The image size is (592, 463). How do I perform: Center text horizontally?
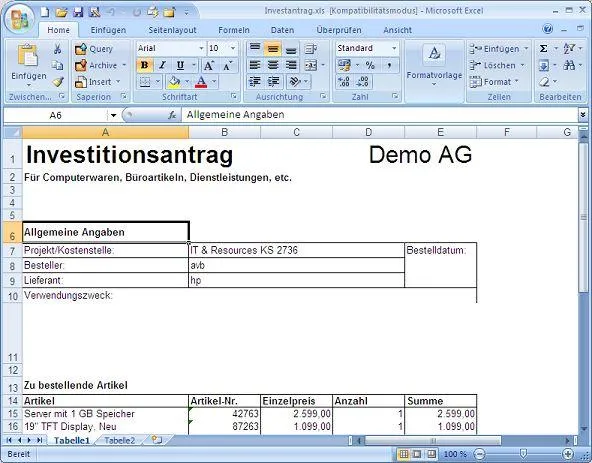pos(273,65)
